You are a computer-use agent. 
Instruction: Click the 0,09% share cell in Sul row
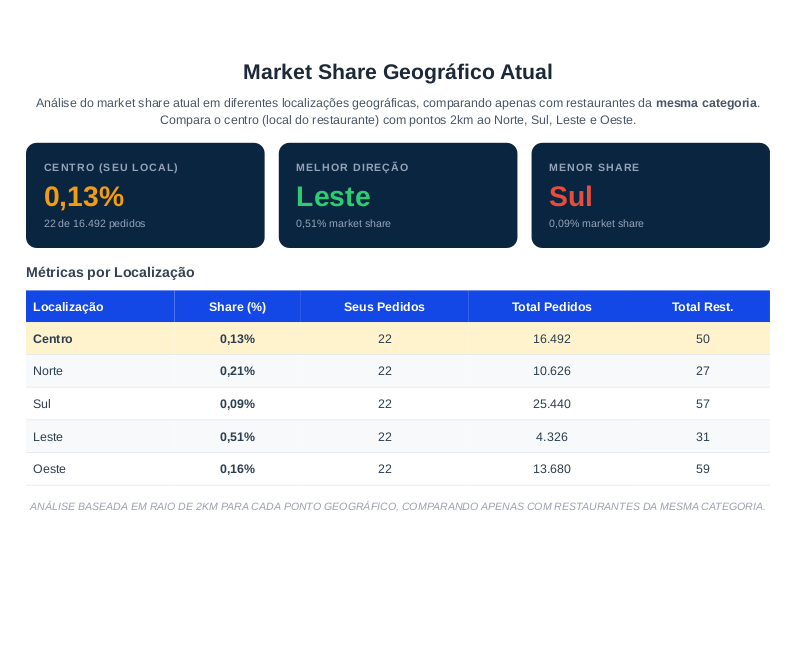tap(237, 404)
